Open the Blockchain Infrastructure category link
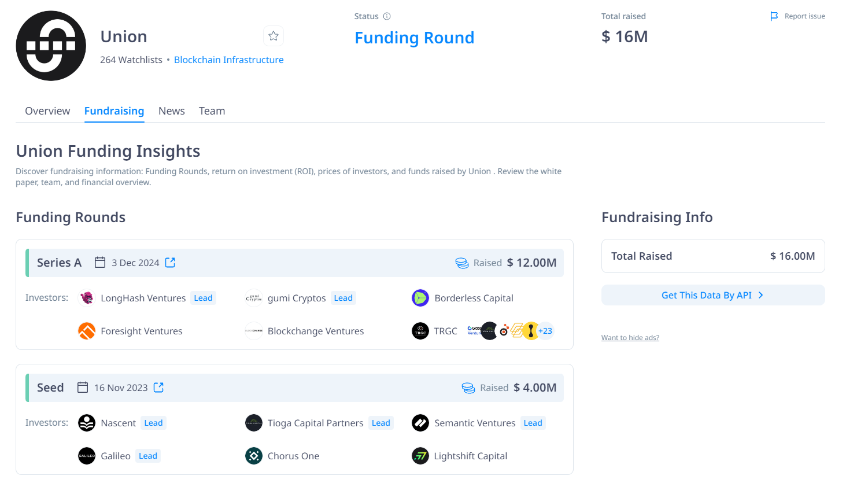Image resolution: width=868 pixels, height=483 pixels. pyautogui.click(x=228, y=60)
